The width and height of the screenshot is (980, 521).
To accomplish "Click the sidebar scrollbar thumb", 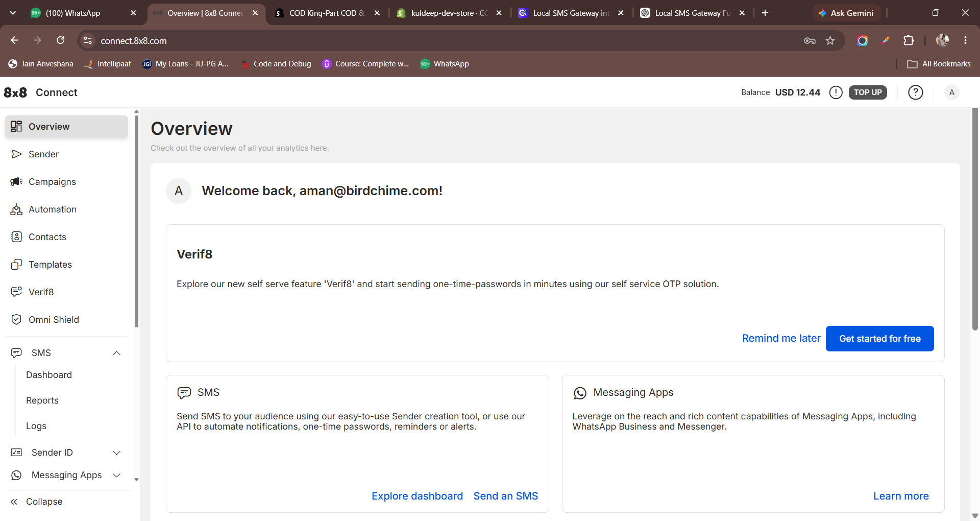I will 136,221.
